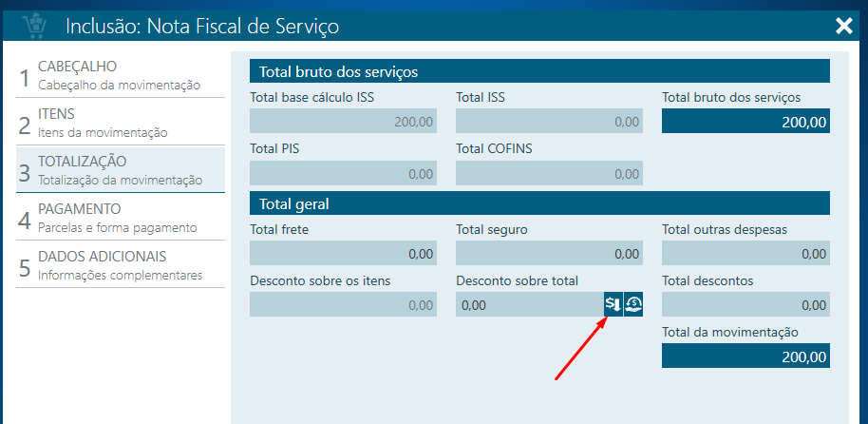
Task: Open step 5 Dados Adicionais
Action: pyautogui.click(x=120, y=265)
